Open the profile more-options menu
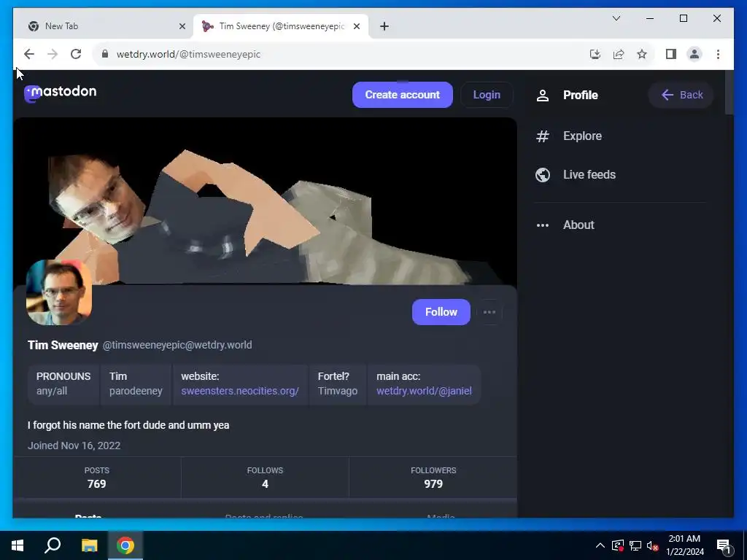The image size is (747, 560). [x=489, y=312]
